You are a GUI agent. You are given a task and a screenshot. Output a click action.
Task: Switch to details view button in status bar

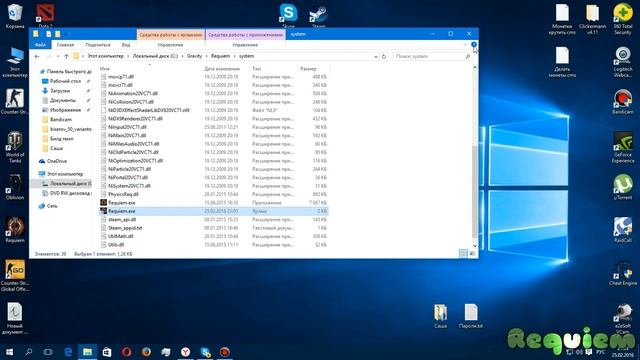click(x=463, y=254)
